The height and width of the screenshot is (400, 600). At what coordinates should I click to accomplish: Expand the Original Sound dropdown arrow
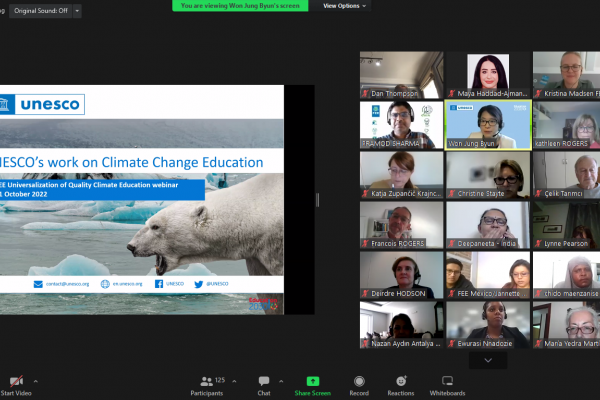coord(78,10)
